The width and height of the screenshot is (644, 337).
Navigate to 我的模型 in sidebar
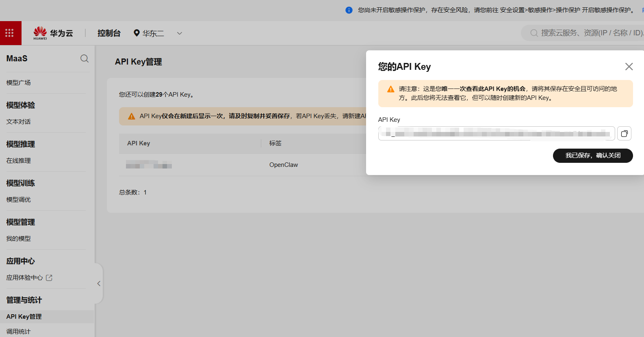pos(19,238)
